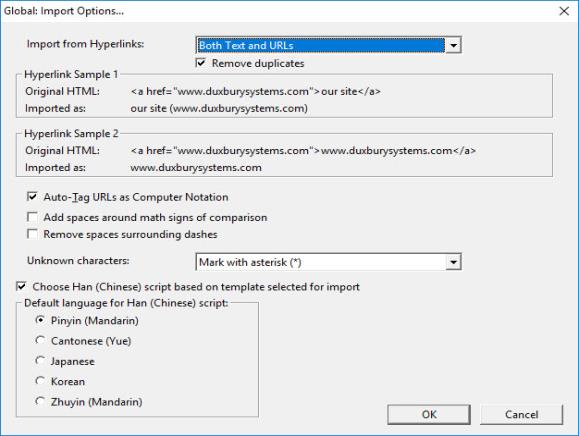Click the Sample 2 Original HTML value text

(x=303, y=151)
